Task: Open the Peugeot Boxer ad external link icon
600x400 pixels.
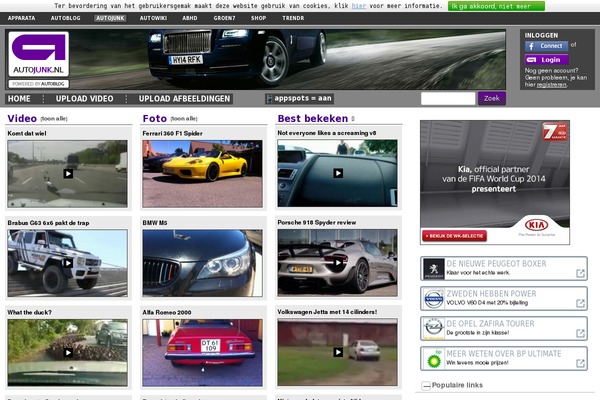Action: tap(580, 273)
